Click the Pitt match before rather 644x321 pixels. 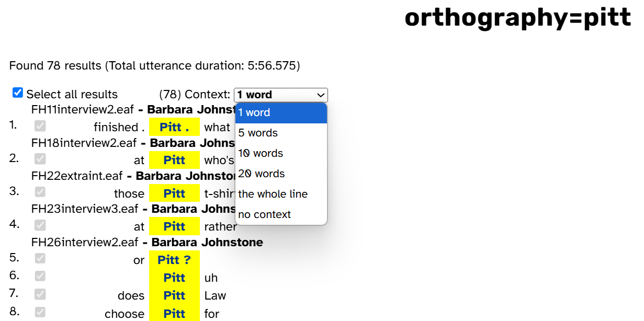(174, 226)
